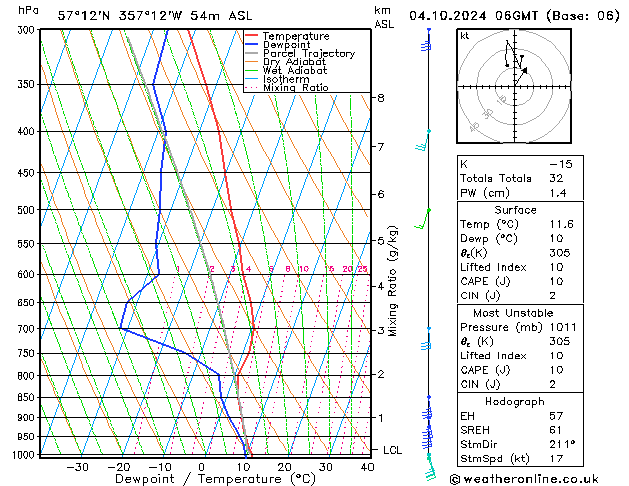Image resolution: width=629 pixels, height=486 pixels.
Task: Click the wind barb at 300 hPa level
Action: (426, 40)
